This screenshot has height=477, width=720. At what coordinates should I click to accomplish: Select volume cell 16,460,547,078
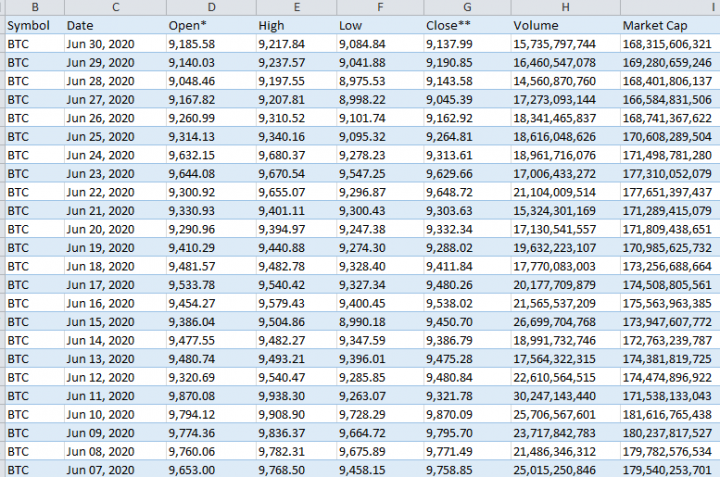[566, 62]
